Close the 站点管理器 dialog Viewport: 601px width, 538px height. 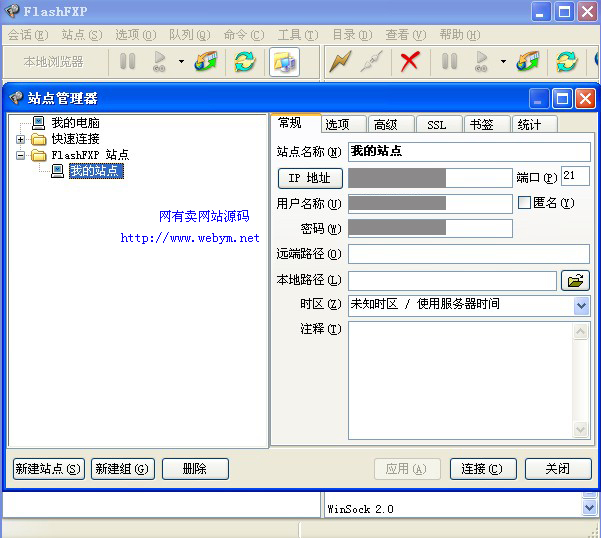coord(585,99)
